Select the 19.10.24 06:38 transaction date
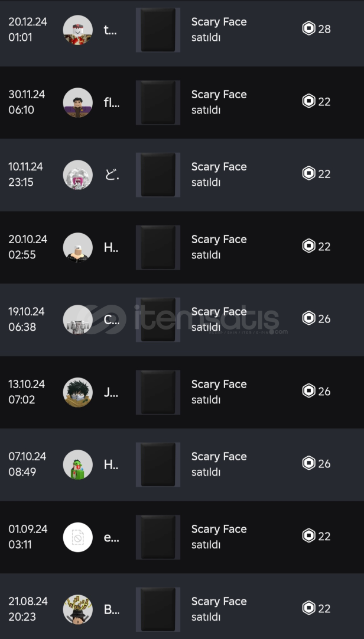Viewport: 364px width, 639px height. click(x=27, y=319)
